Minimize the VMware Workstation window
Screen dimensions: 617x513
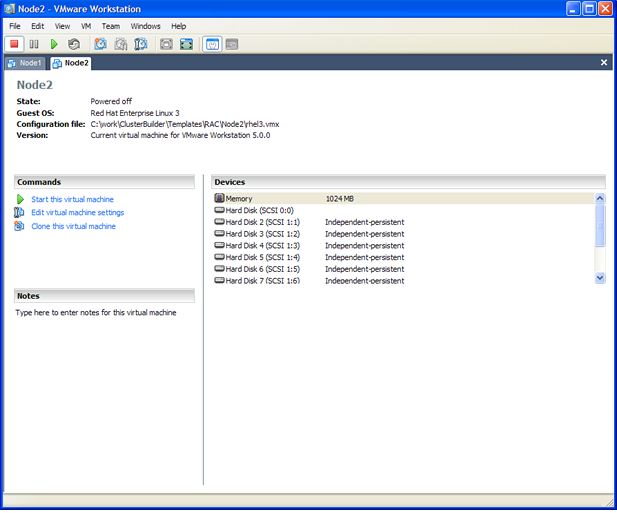(573, 9)
